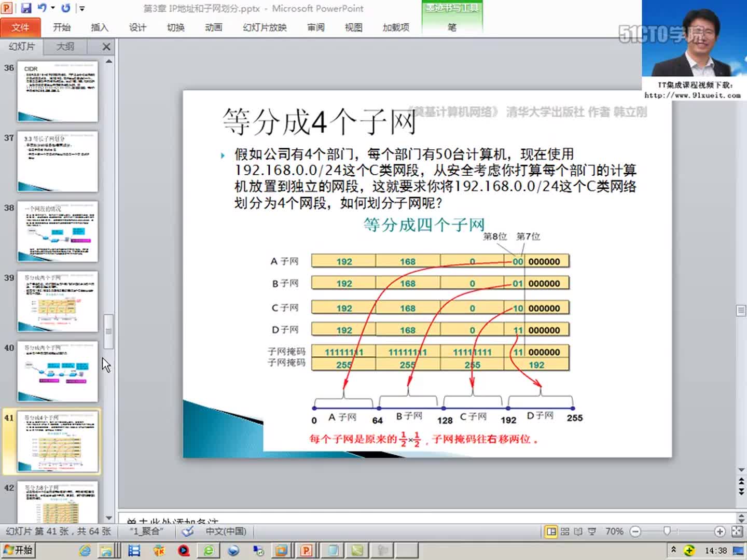Open the 笔 (Pen) ink tools tab
747x560 pixels.
tap(452, 27)
